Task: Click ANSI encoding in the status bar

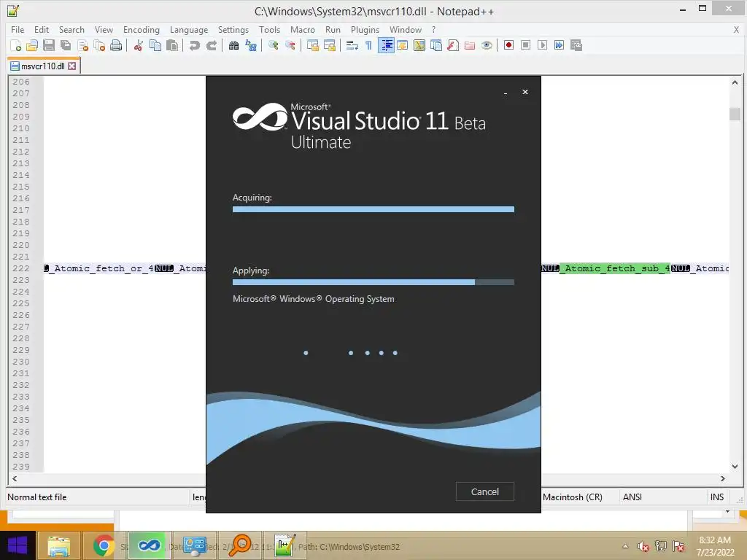Action: (632, 497)
